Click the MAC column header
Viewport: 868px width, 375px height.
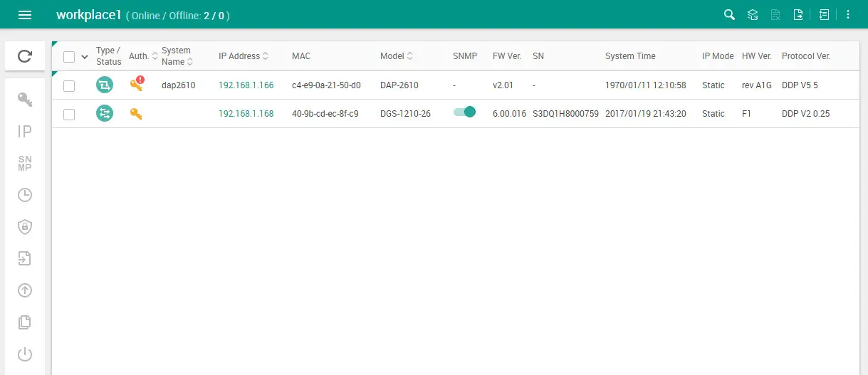pyautogui.click(x=301, y=56)
